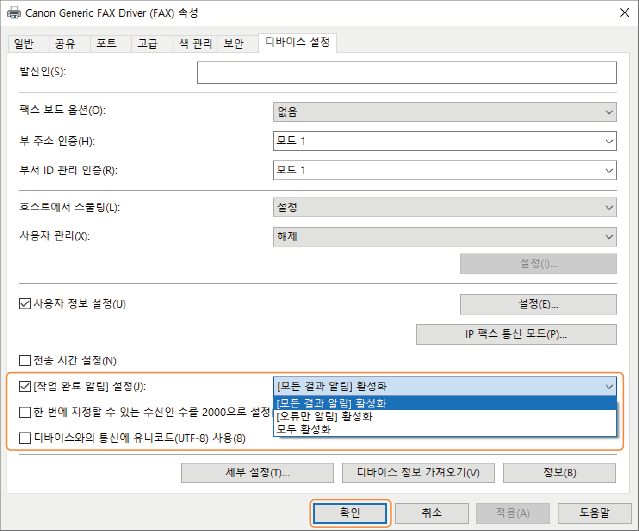This screenshot has width=639, height=531.
Task: Toggle the 작업 완료 알림 설정 checkbox
Action: 25,385
